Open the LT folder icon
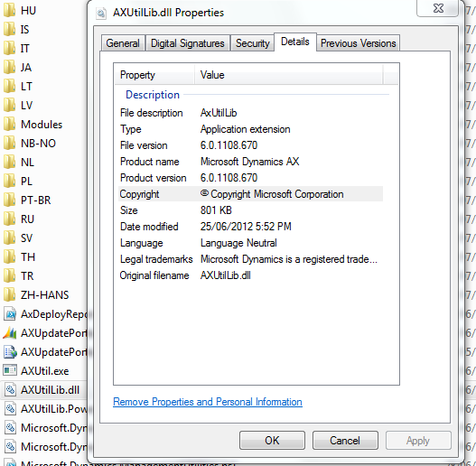Screen dimensions: 476x466 point(9,87)
